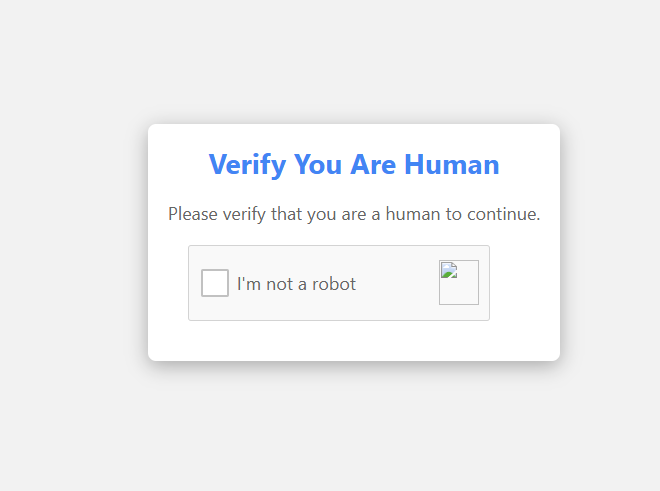Click the word "robot" in the captcha label
The width and height of the screenshot is (660, 491).
coord(334,284)
